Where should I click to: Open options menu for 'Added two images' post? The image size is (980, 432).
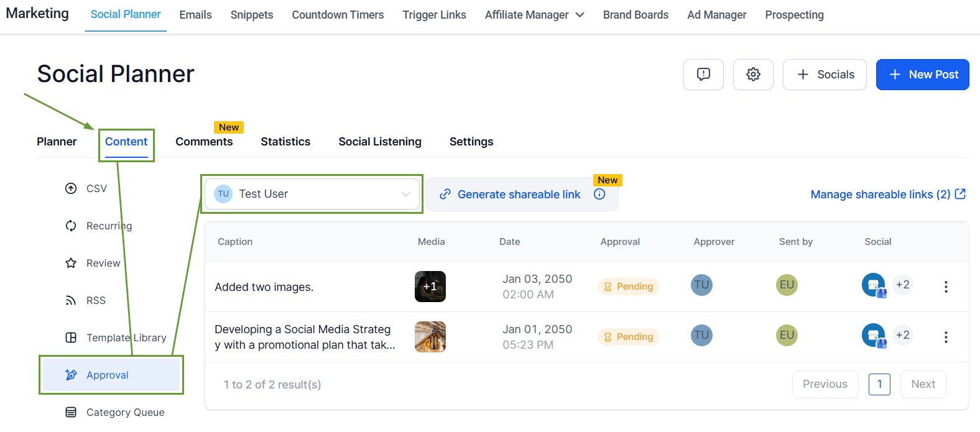tap(946, 287)
